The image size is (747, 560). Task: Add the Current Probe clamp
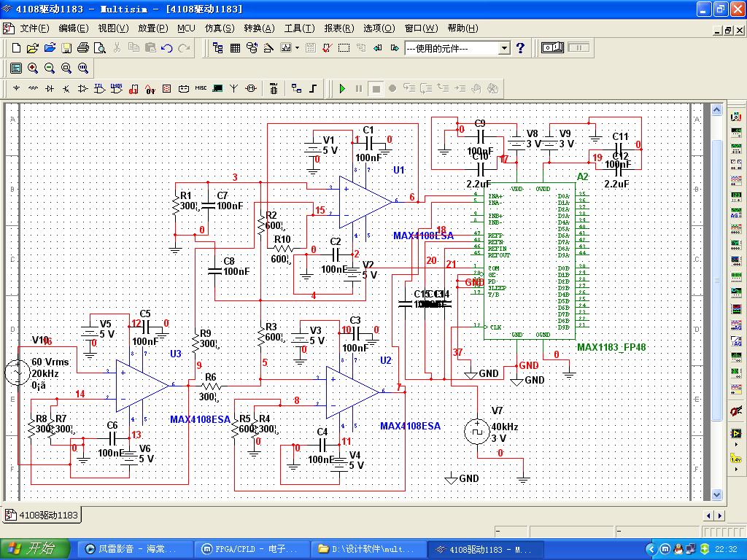point(736,411)
